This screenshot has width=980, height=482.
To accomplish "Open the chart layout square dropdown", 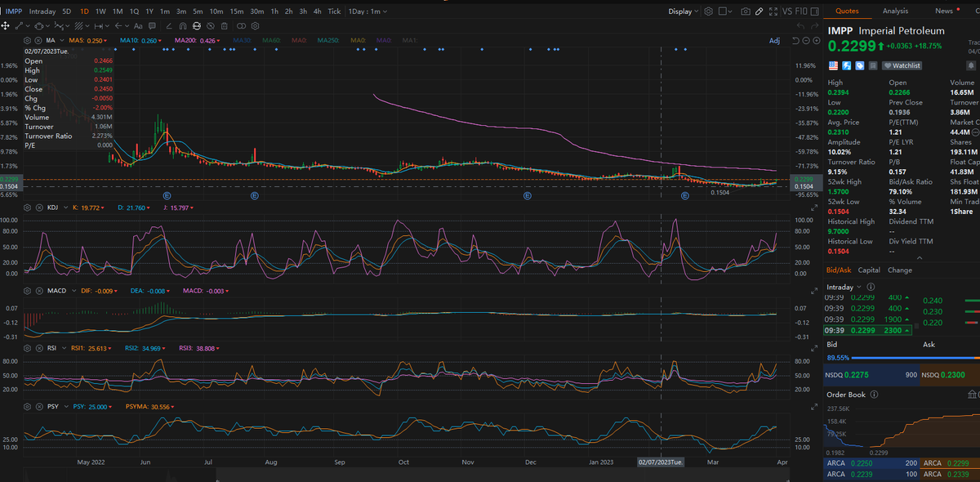I will point(725,11).
